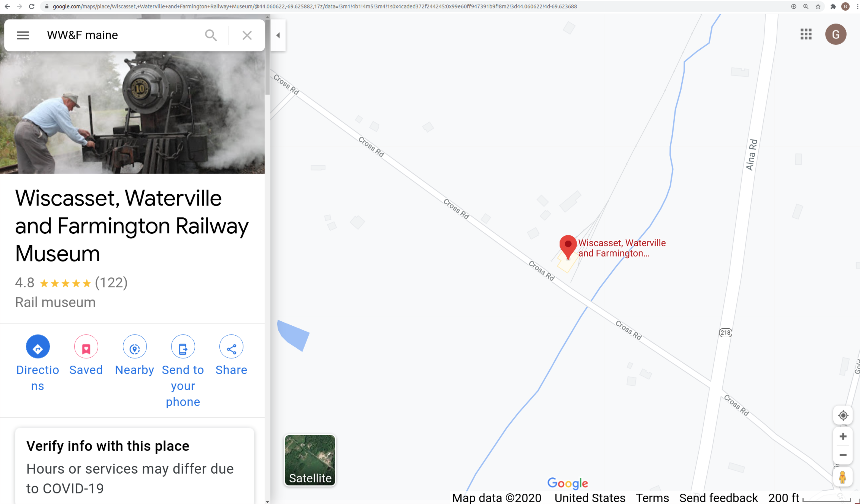Image resolution: width=860 pixels, height=504 pixels.
Task: Show your location on map
Action: [843, 416]
